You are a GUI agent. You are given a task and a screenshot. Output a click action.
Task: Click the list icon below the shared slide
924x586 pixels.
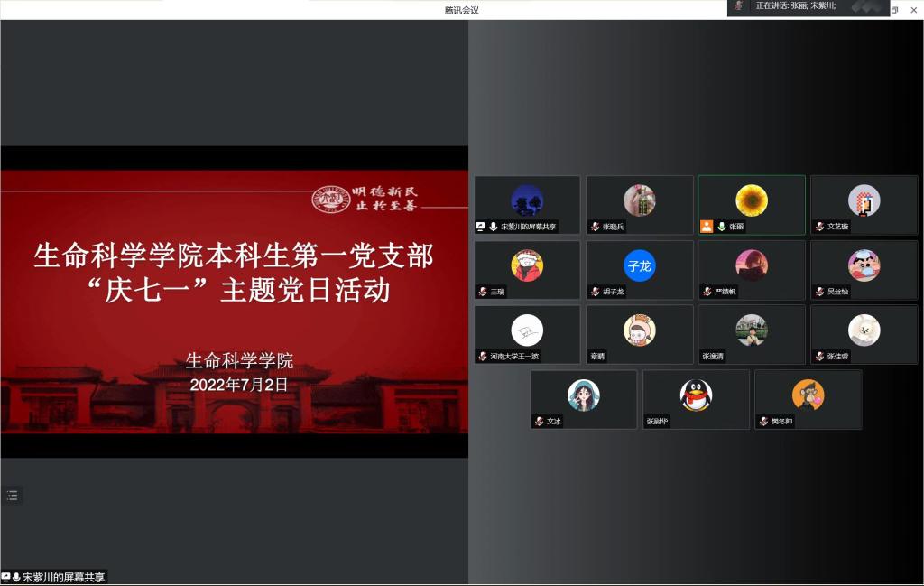click(x=12, y=495)
